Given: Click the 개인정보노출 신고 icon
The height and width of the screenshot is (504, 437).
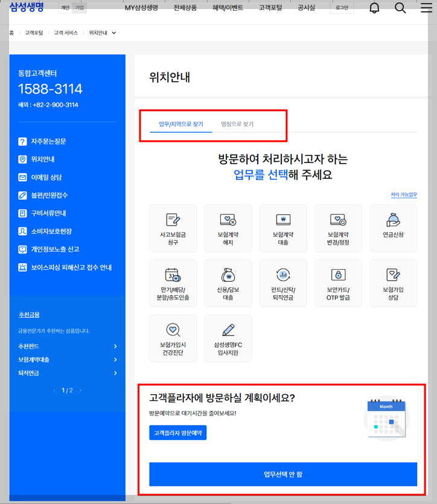Looking at the screenshot, I should (x=22, y=249).
